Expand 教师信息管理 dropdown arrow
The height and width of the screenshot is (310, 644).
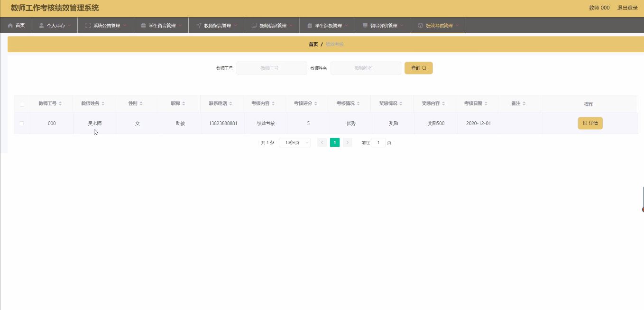pyautogui.click(x=291, y=26)
